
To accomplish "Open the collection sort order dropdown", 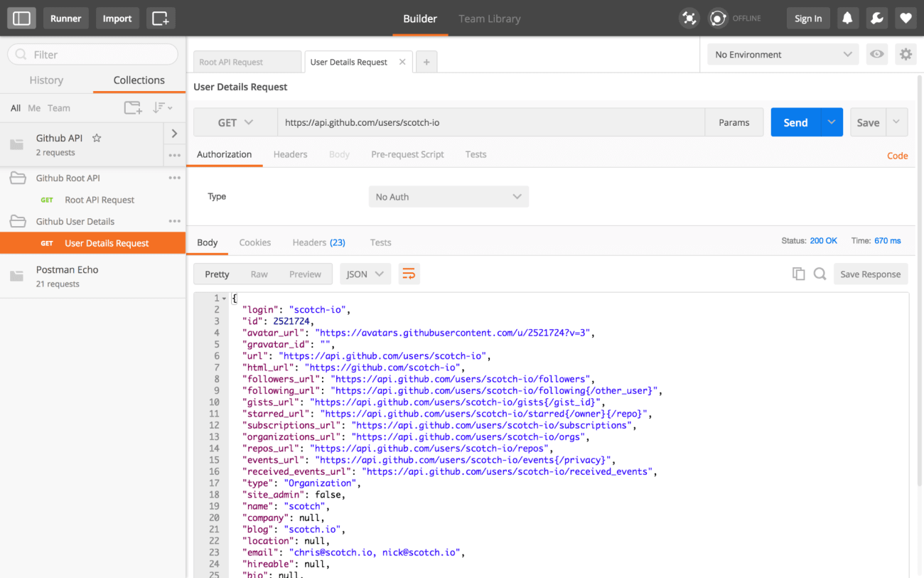I will tap(163, 108).
